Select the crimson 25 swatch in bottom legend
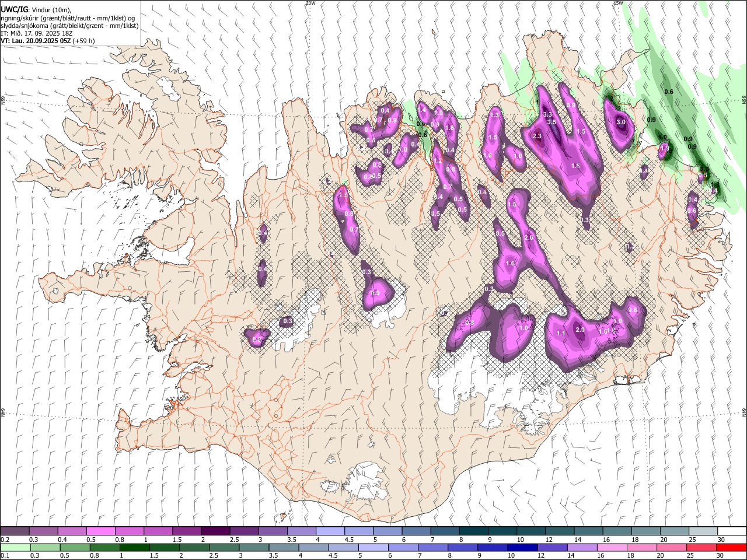This screenshot has width=747, height=560. [x=702, y=548]
